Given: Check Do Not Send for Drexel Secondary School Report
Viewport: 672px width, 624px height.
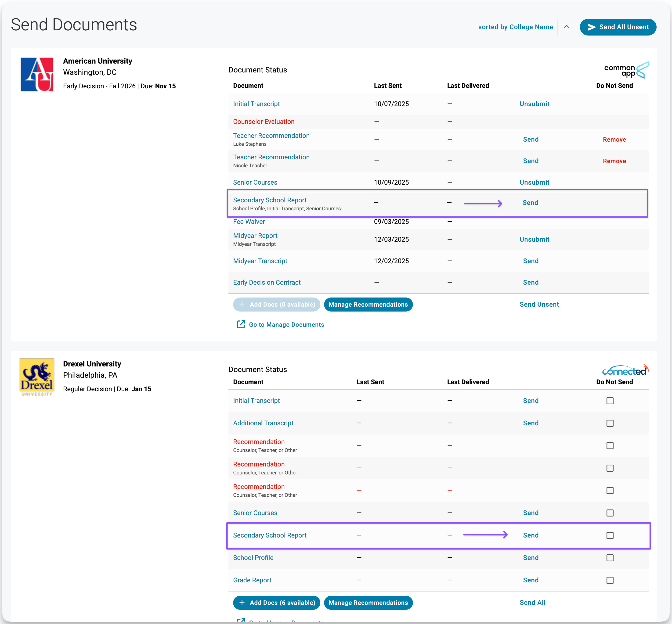Looking at the screenshot, I should coord(610,535).
